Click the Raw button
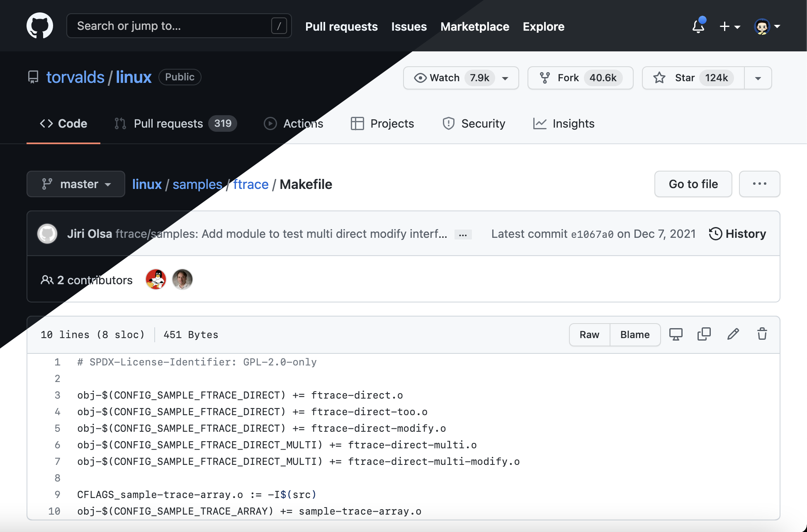 tap(589, 335)
